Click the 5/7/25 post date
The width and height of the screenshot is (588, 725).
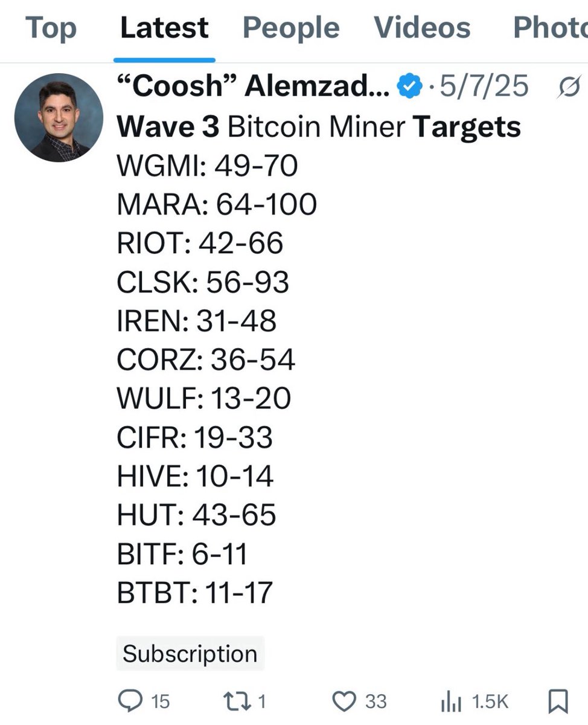click(484, 88)
